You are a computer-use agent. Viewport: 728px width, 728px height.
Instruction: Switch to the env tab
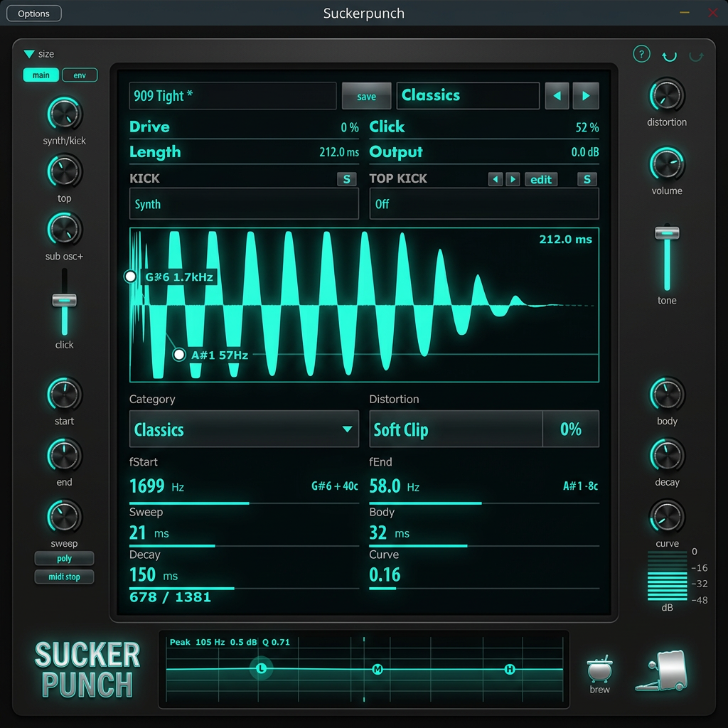pos(80,75)
